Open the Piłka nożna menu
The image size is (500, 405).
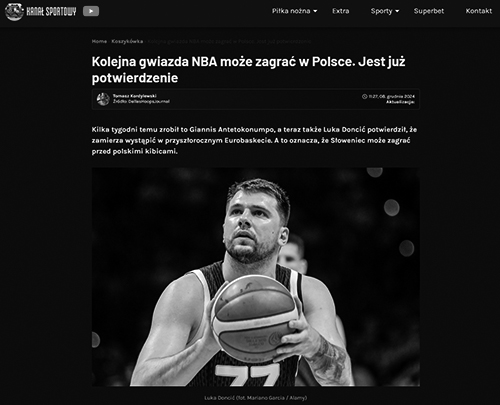coord(291,11)
